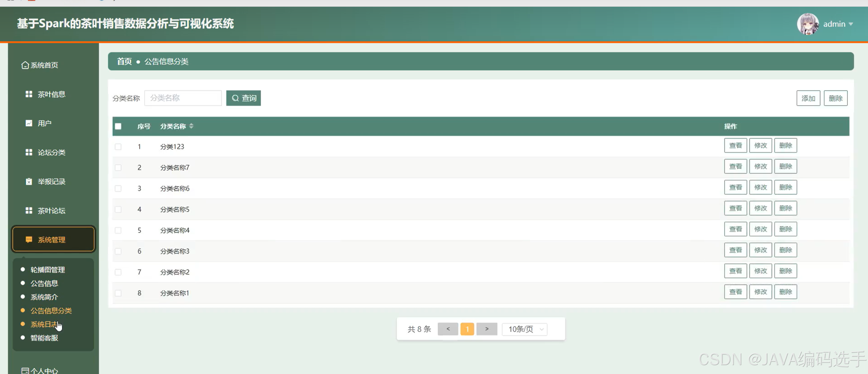Viewport: 868px width, 374px height.
Task: Focus the 分类名称 search input field
Action: click(x=183, y=98)
